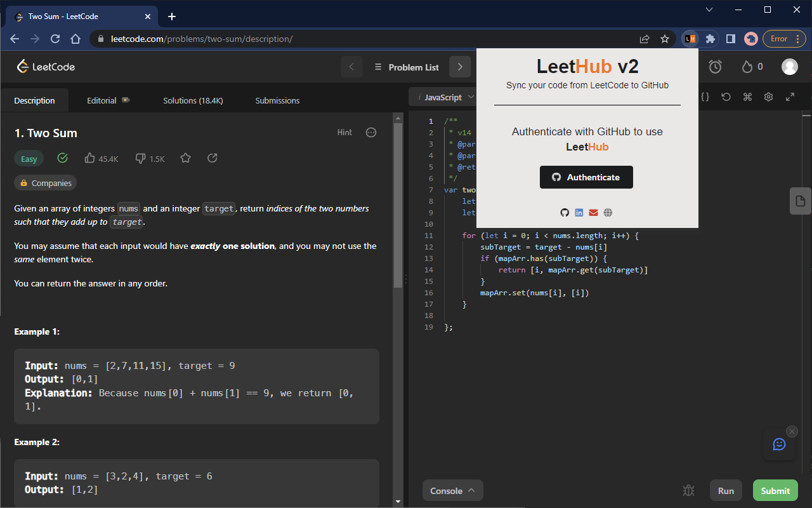Open the LeetHub extension icon in toolbar
The image size is (812, 508).
(690, 39)
